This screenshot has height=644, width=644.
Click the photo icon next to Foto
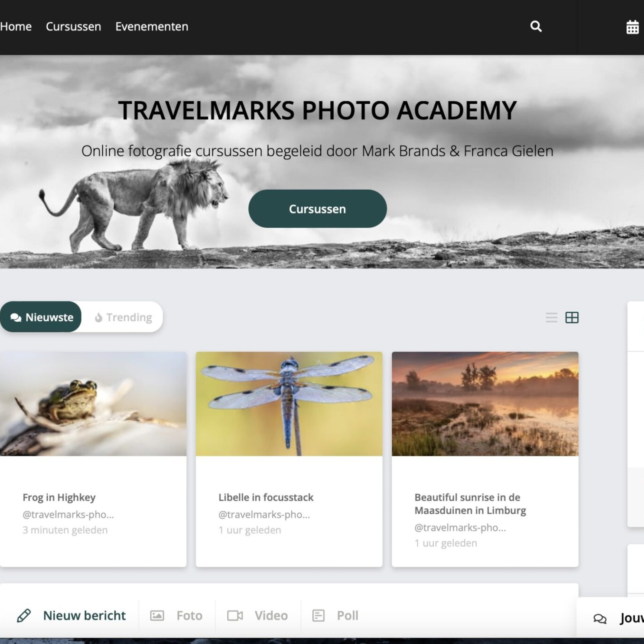point(157,615)
